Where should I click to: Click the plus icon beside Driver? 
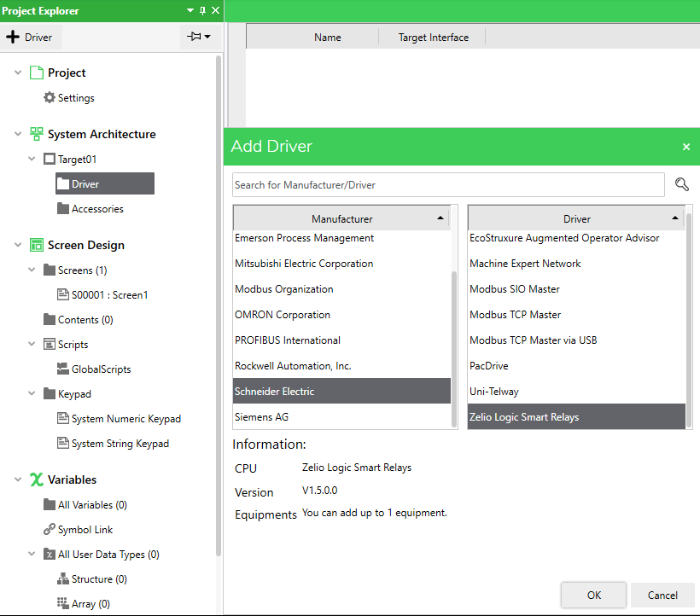coord(13,37)
